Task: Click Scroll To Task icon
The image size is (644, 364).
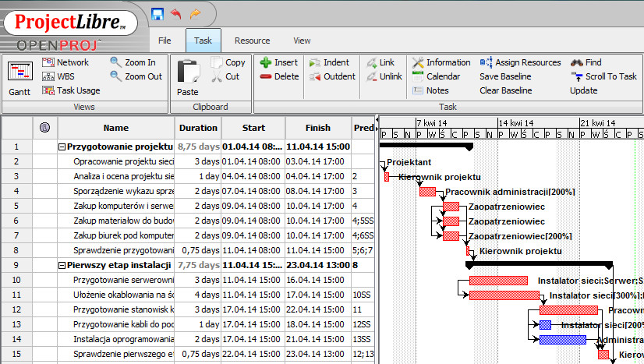Action: [577, 76]
